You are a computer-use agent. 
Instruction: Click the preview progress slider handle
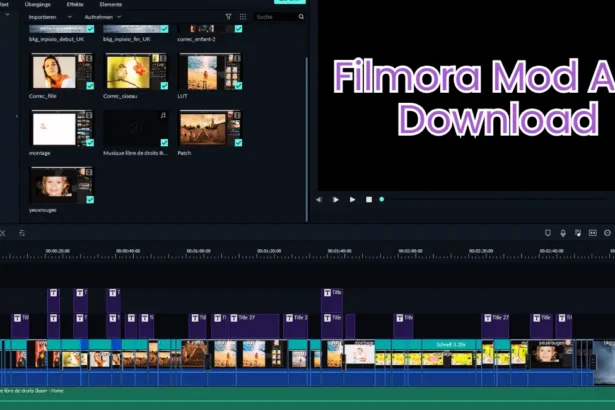pos(382,199)
